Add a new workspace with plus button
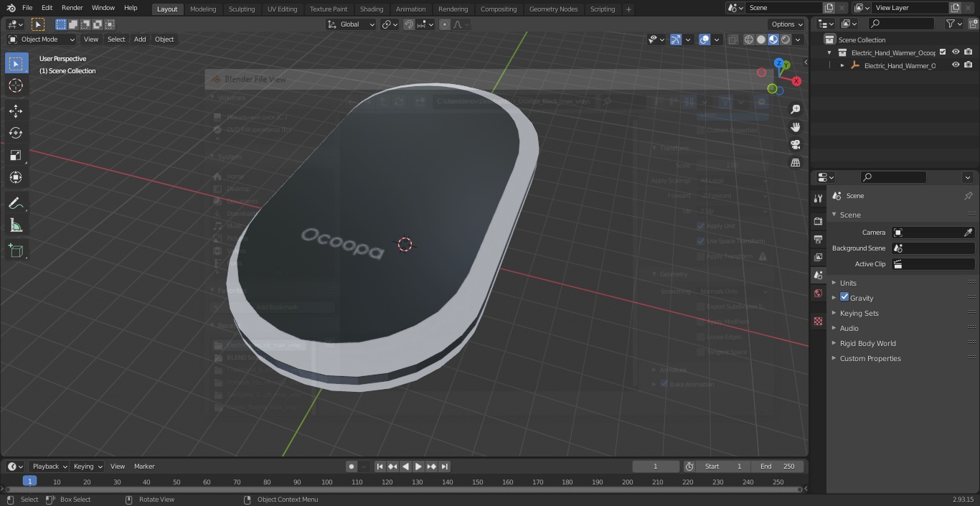This screenshot has height=506, width=980. tap(628, 9)
